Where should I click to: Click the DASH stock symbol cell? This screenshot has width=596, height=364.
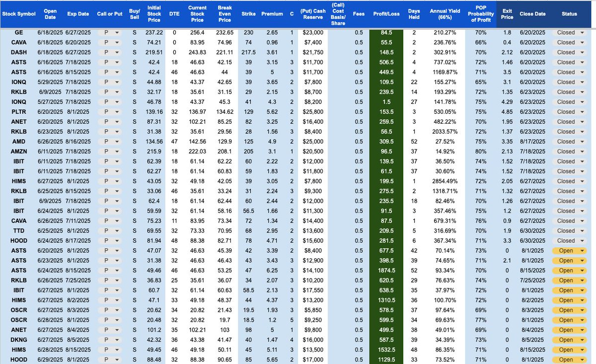coord(19,52)
